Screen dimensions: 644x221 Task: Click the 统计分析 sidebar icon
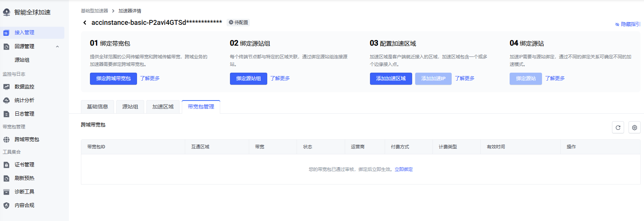point(6,100)
